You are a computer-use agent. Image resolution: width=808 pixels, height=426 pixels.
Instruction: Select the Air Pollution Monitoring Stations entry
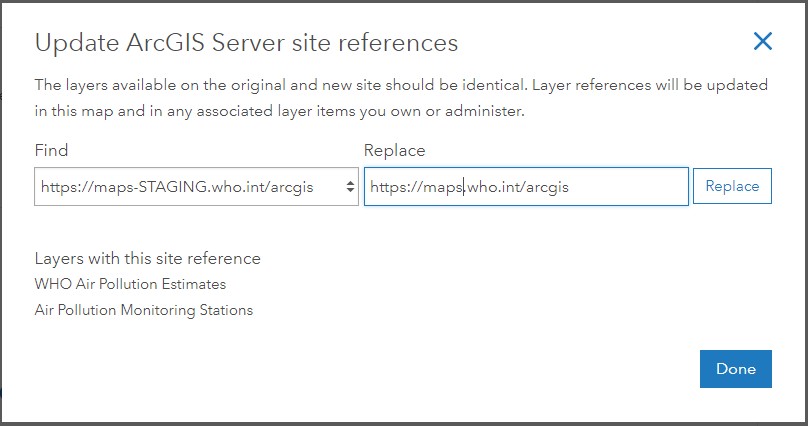tap(143, 310)
